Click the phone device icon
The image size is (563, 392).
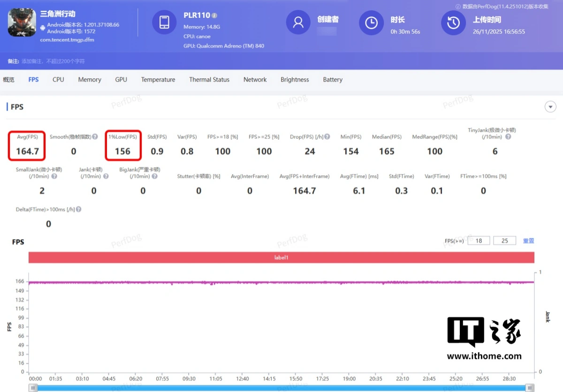click(x=164, y=23)
